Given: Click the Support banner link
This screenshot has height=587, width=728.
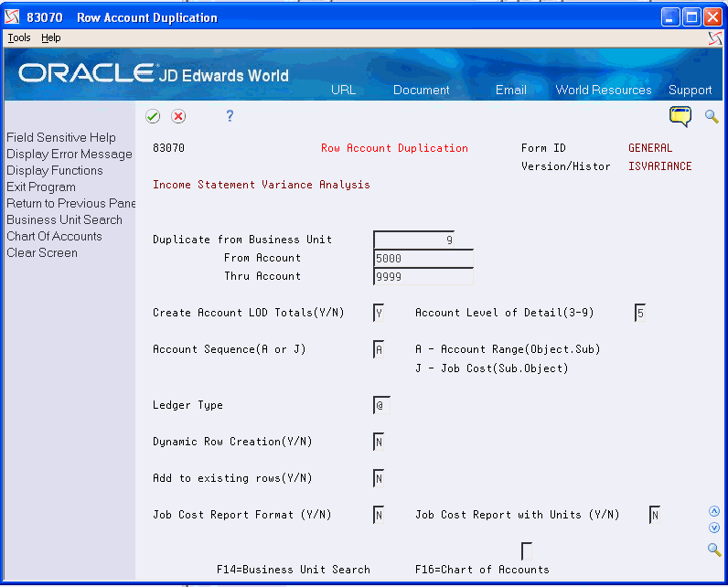Looking at the screenshot, I should pyautogui.click(x=690, y=90).
